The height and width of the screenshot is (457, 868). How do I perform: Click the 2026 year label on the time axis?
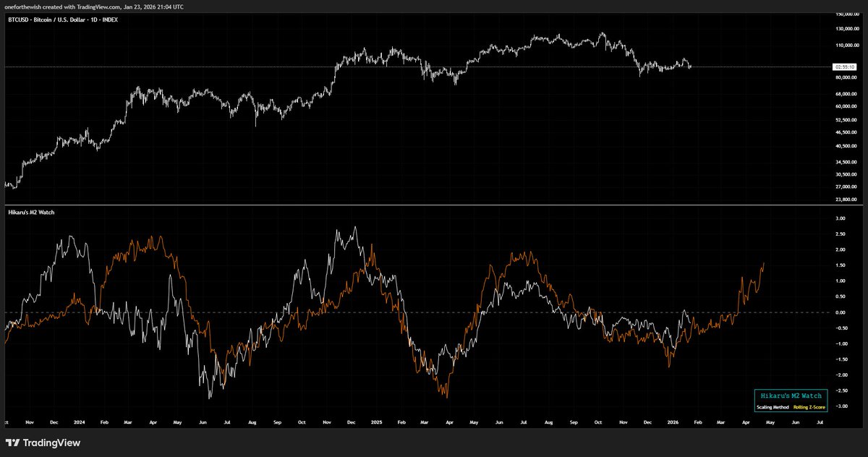[x=673, y=421]
